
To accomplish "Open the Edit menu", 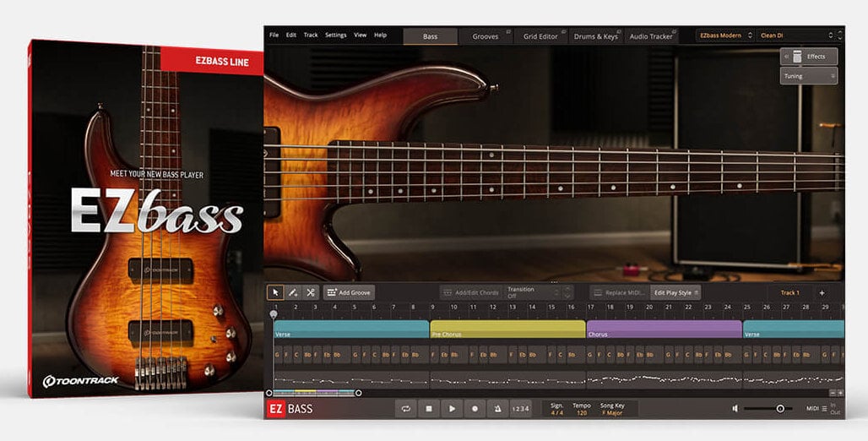I will pyautogui.click(x=291, y=35).
